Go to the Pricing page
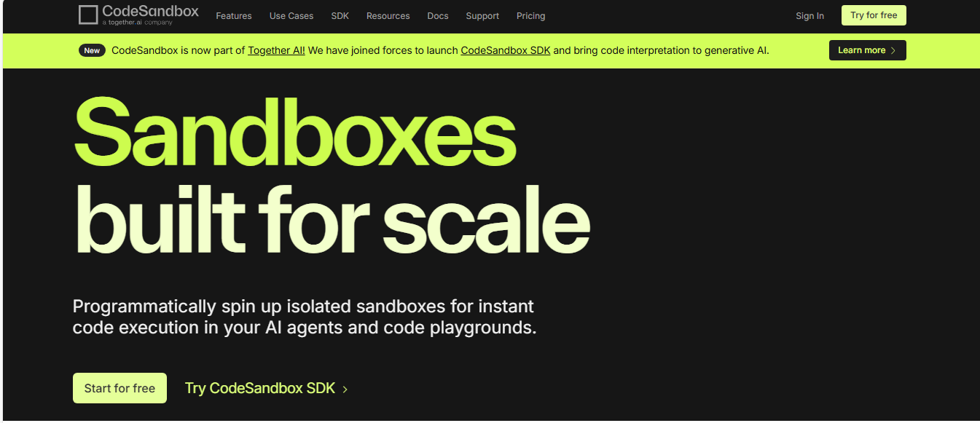 [531, 16]
